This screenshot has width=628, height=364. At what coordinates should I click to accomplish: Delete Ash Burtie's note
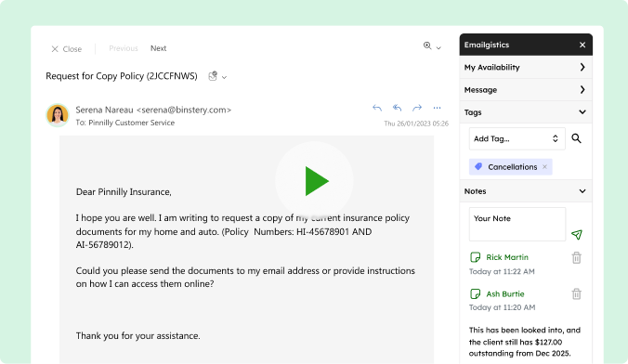point(576,294)
